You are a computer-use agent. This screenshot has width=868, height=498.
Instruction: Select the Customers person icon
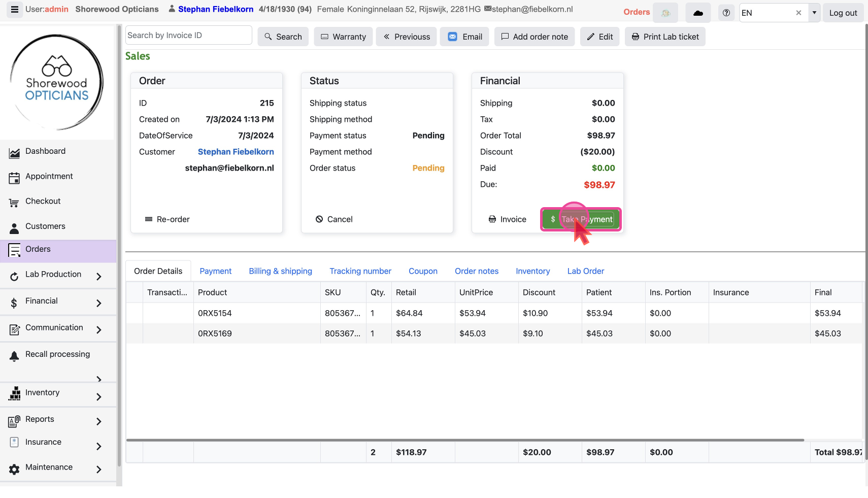pos(14,228)
